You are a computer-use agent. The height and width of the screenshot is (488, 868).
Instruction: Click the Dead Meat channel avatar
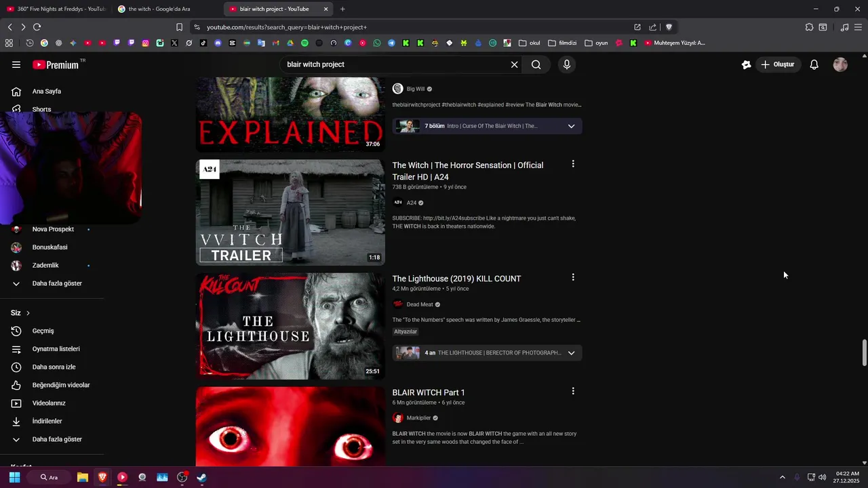point(398,304)
